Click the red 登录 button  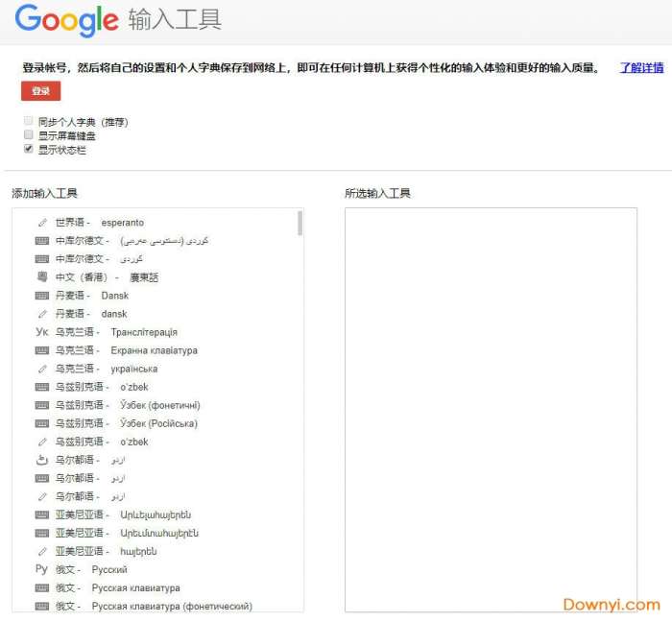pos(40,91)
